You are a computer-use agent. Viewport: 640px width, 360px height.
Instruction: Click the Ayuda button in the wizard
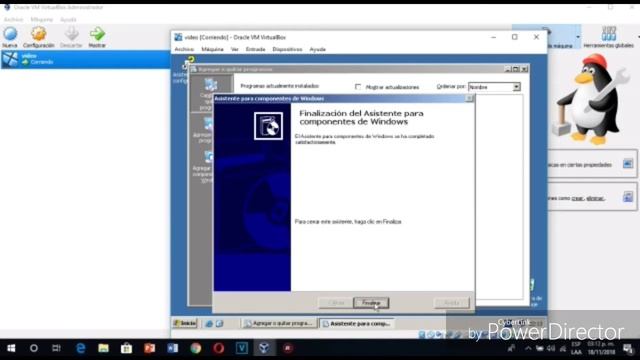point(452,303)
